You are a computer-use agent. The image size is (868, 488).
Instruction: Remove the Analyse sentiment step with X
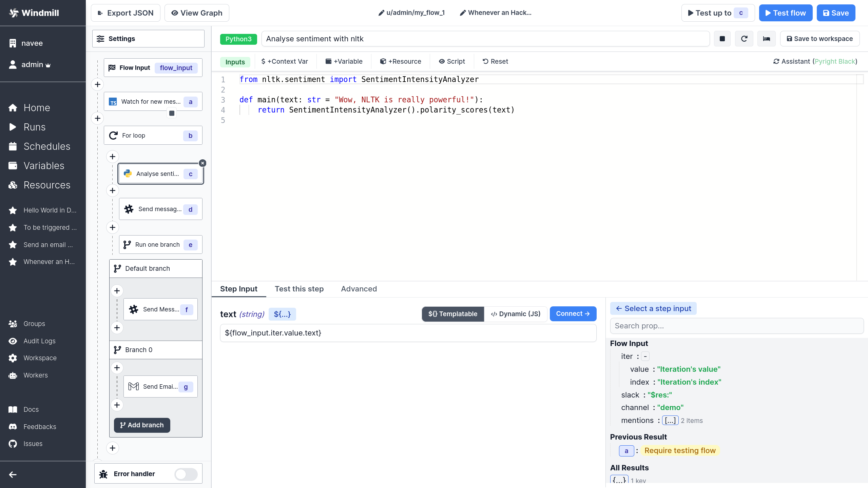click(x=202, y=163)
